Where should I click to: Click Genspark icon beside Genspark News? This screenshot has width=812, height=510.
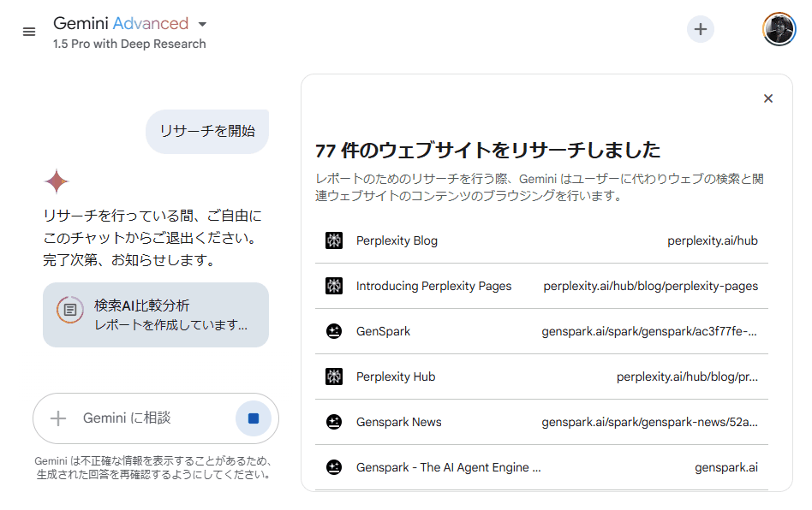pos(334,422)
